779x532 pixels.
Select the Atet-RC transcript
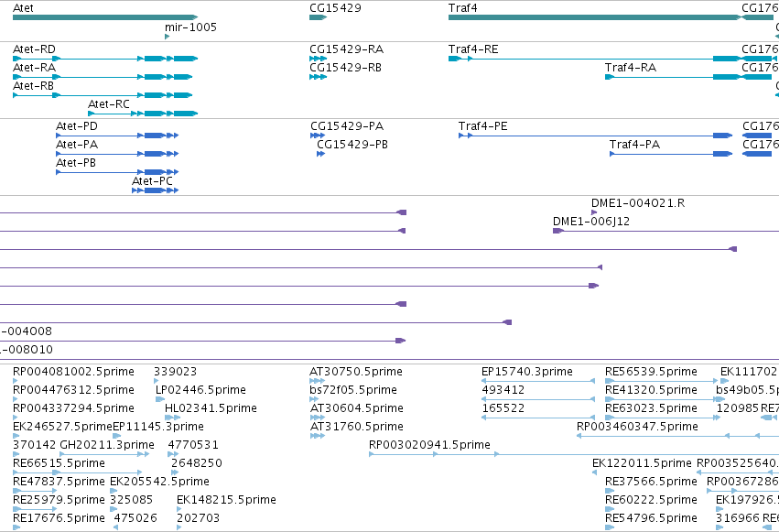(143, 114)
